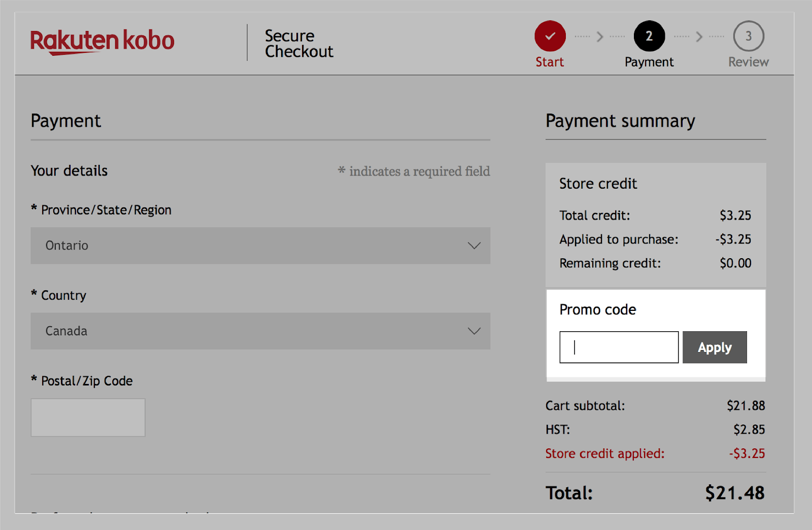Click the Payment step label in progress bar
Image resolution: width=812 pixels, height=530 pixels.
pos(649,62)
